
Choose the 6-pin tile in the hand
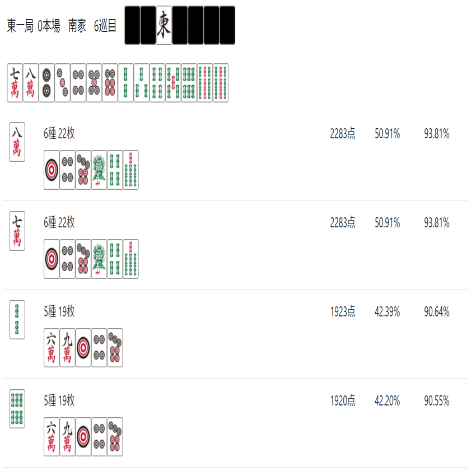coord(110,83)
